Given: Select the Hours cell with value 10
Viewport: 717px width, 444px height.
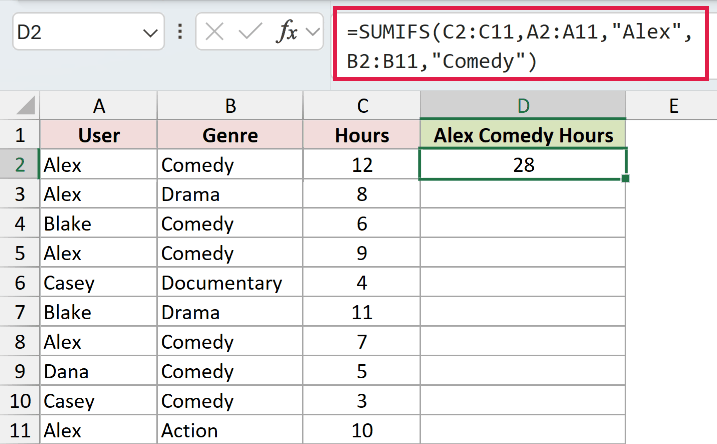Looking at the screenshot, I should pyautogui.click(x=362, y=430).
